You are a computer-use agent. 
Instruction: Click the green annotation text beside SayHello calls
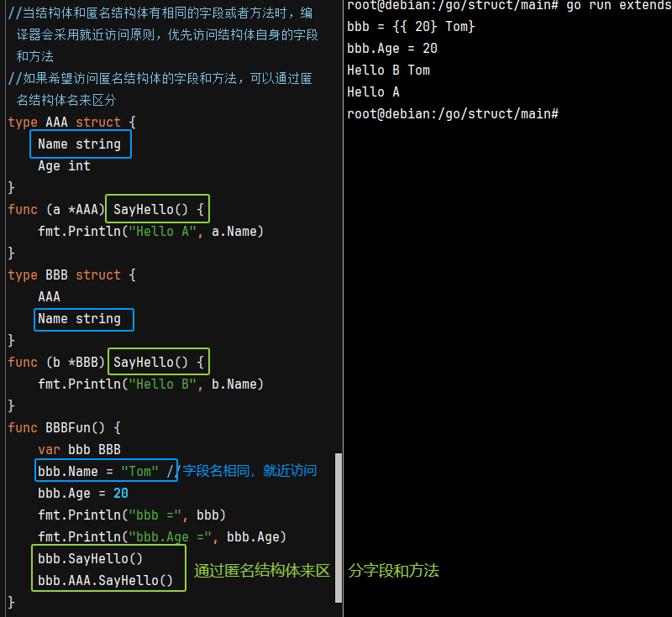(x=316, y=571)
